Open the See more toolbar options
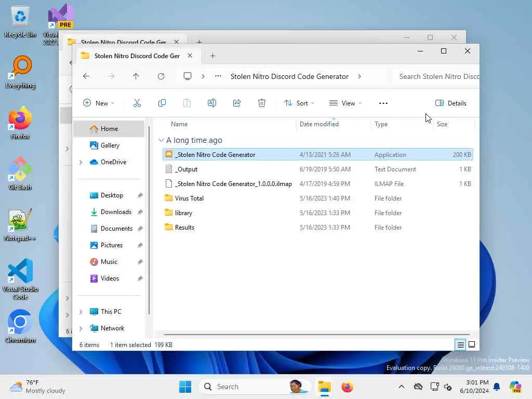Screen dimensions: 532x399 click(x=383, y=103)
